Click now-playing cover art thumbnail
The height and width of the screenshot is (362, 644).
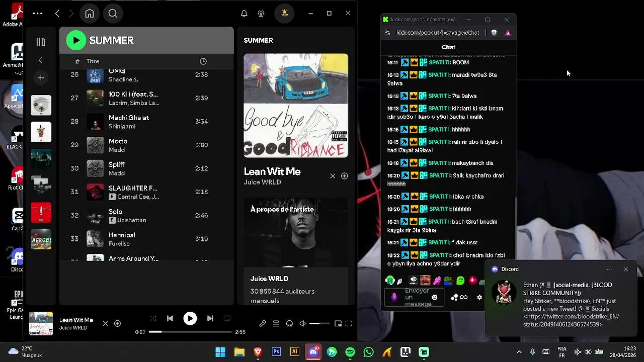[41, 324]
